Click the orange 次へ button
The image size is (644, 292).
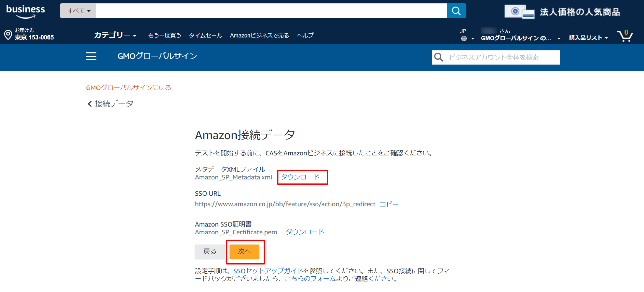point(244,251)
